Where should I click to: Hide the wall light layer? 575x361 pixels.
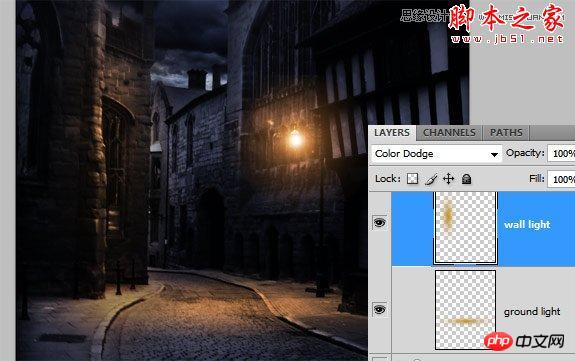coord(380,222)
